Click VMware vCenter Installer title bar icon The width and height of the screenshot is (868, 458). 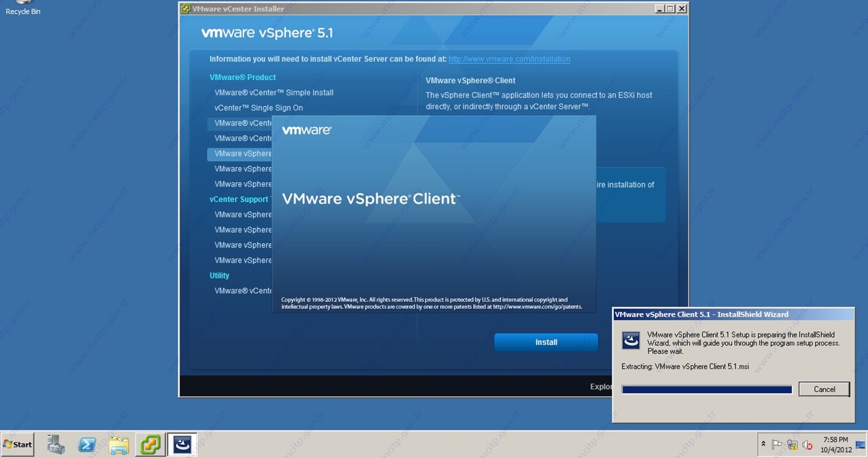click(186, 9)
